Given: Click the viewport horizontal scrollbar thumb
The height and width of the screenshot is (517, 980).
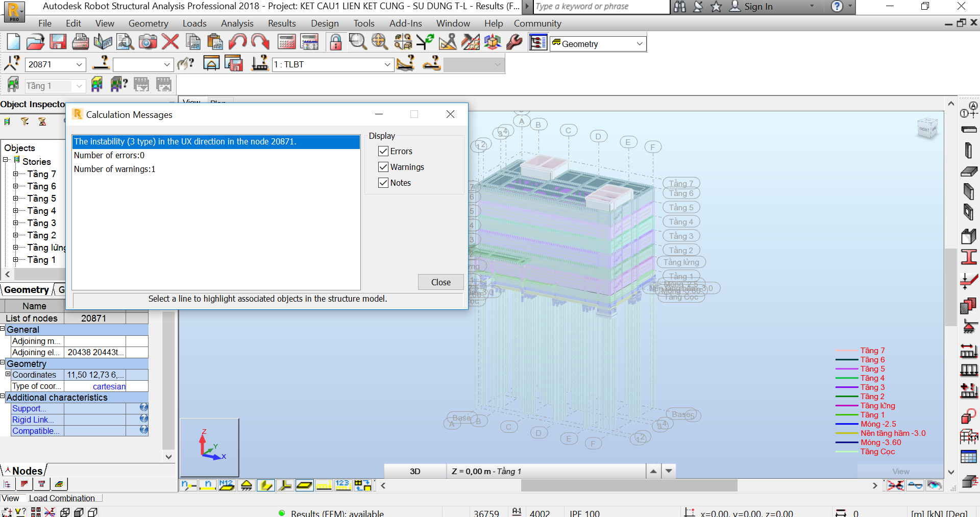Looking at the screenshot, I should pyautogui.click(x=629, y=485).
